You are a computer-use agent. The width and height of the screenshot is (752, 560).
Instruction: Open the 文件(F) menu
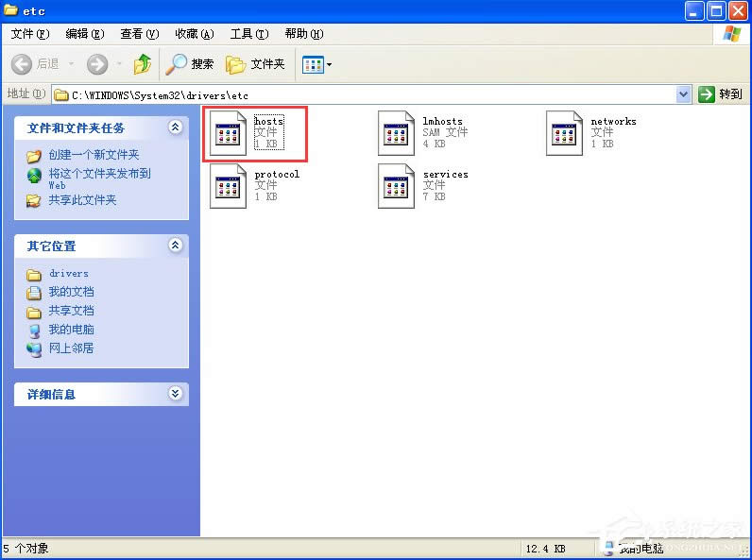[29, 34]
